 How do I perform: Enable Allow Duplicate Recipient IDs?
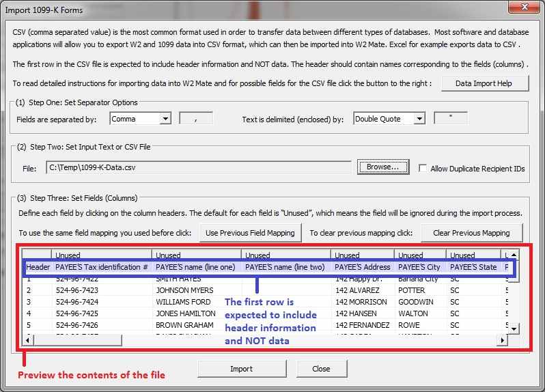[x=423, y=169]
